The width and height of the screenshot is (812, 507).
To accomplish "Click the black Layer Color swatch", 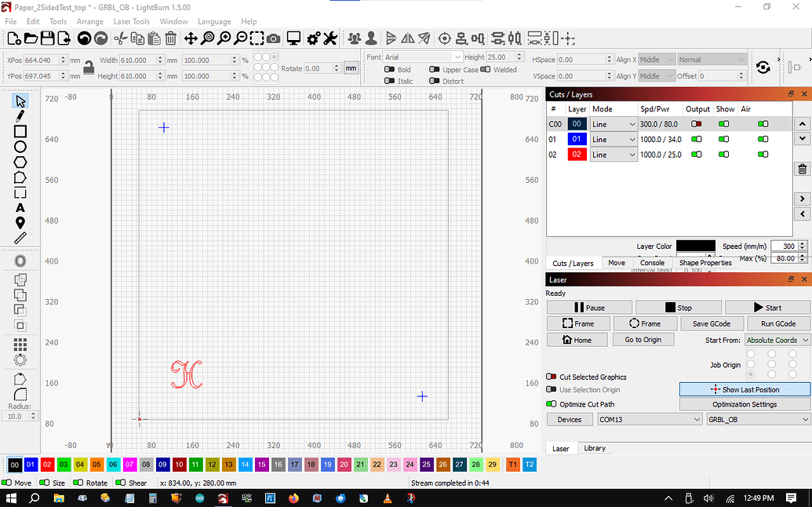I will point(695,246).
